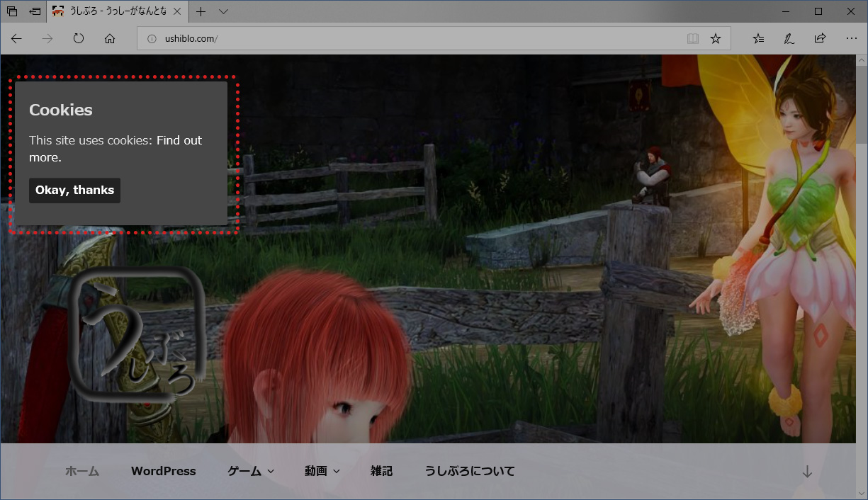
Task: Show tab previews chevron
Action: (x=223, y=11)
